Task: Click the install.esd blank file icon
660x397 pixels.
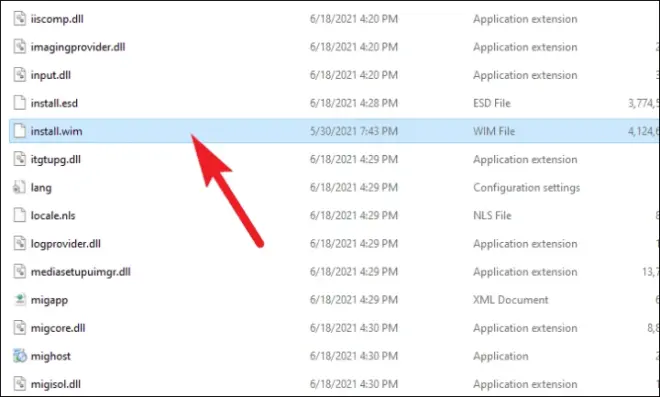Action: pos(19,103)
